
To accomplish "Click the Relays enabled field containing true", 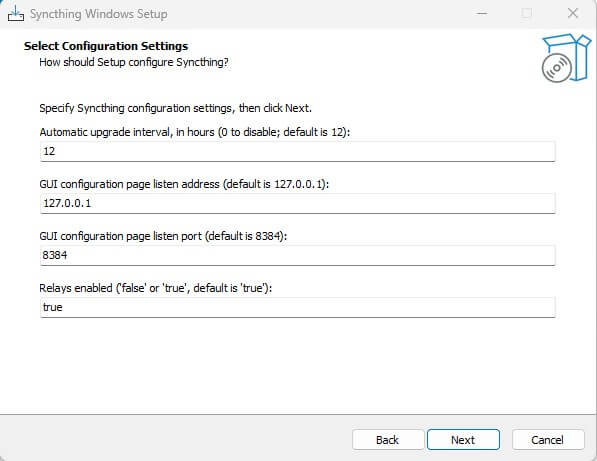I will (x=297, y=307).
